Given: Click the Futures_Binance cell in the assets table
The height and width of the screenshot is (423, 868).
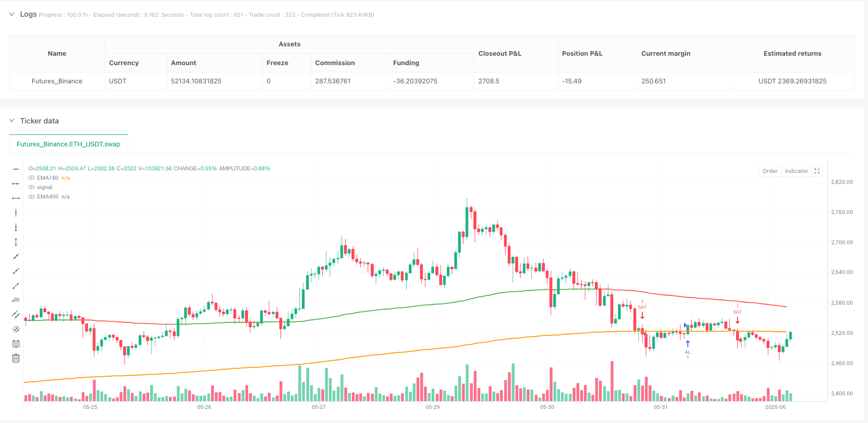Looking at the screenshot, I should coord(57,81).
